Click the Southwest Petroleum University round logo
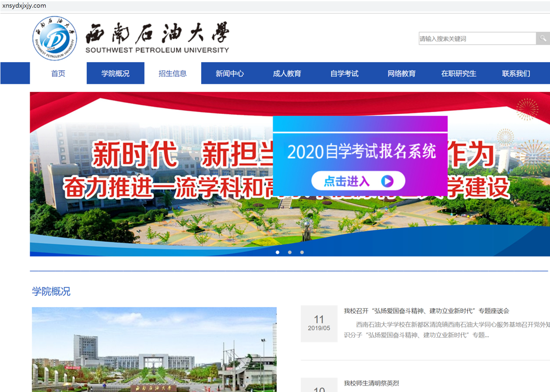 [55, 38]
